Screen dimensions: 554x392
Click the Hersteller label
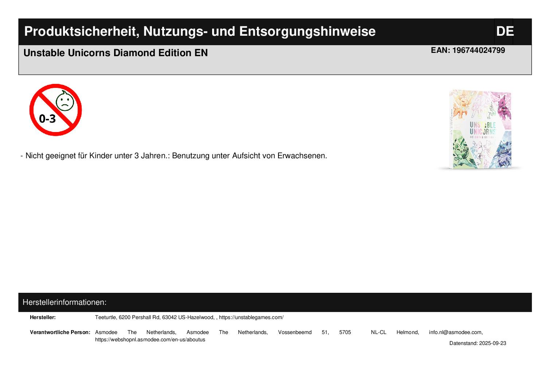[43, 317]
